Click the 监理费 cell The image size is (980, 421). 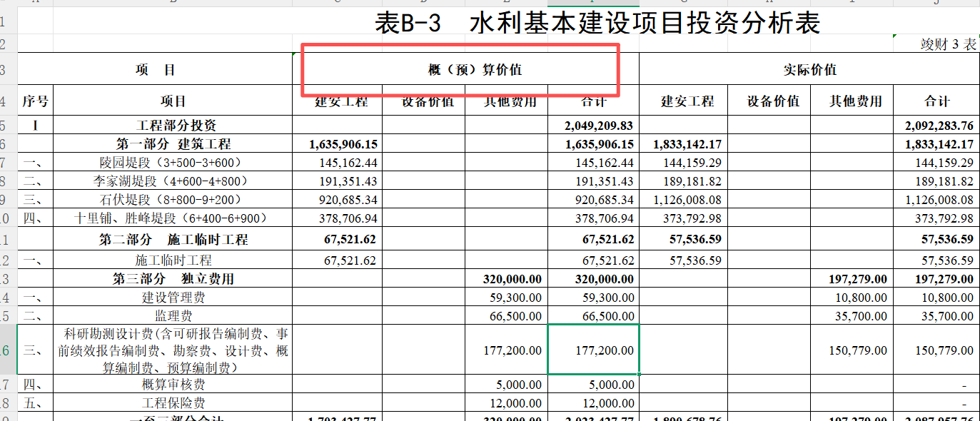tap(172, 315)
